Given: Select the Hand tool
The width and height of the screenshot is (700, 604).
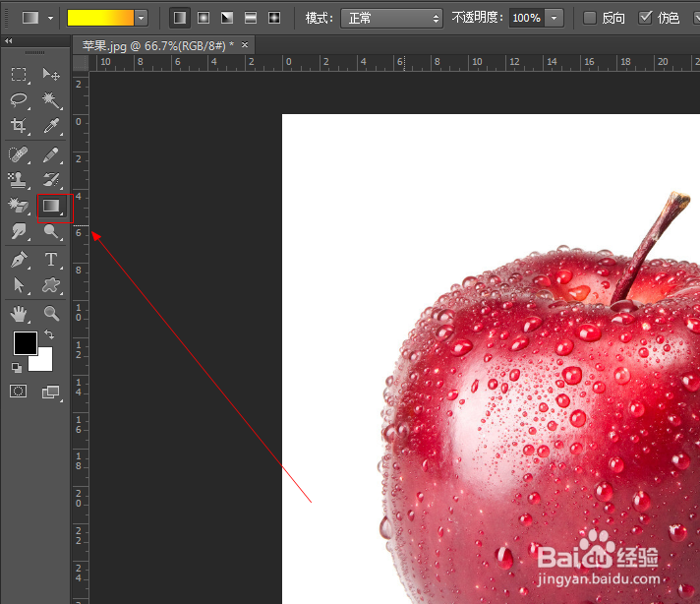Looking at the screenshot, I should click(x=19, y=314).
